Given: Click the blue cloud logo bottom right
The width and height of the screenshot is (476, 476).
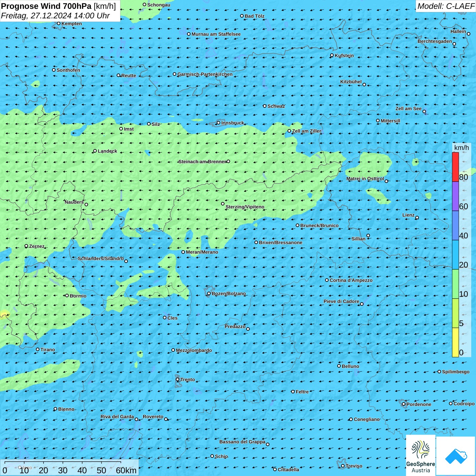Looking at the screenshot, I should click(x=456, y=456).
